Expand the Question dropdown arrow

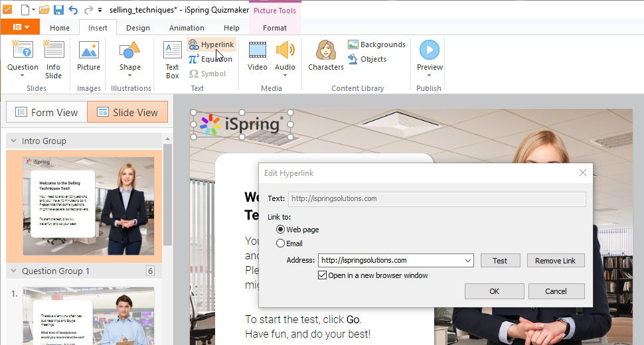[x=23, y=76]
